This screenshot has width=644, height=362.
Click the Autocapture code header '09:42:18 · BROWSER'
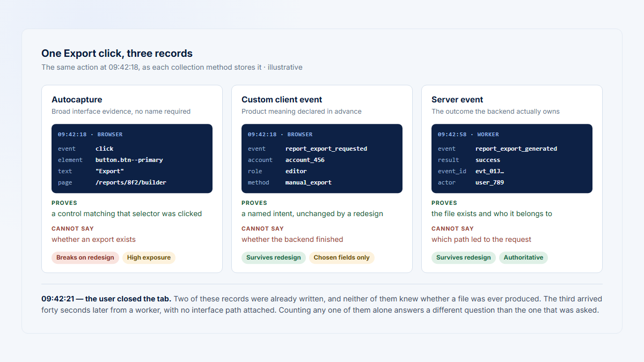pyautogui.click(x=90, y=135)
